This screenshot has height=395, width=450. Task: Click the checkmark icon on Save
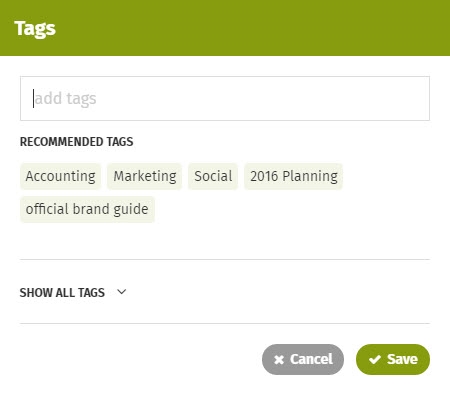pyautogui.click(x=375, y=359)
